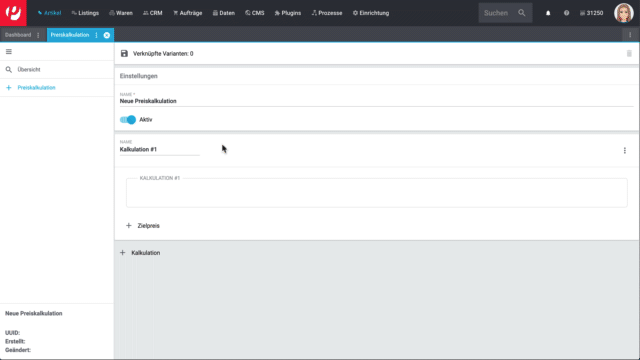640x360 pixels.
Task: Add a Zielpreis
Action: pyautogui.click(x=143, y=226)
